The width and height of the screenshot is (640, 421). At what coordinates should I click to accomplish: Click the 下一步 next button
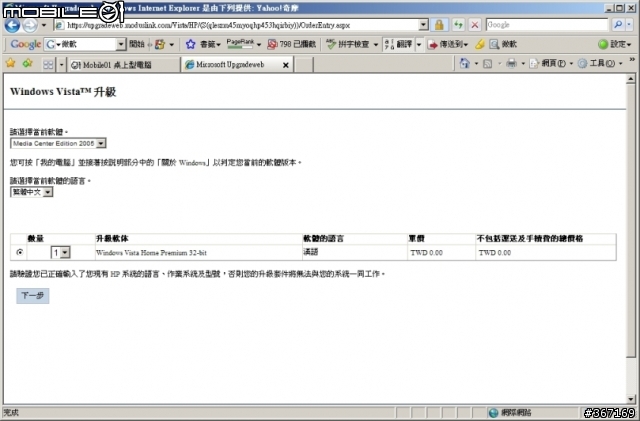click(33, 296)
